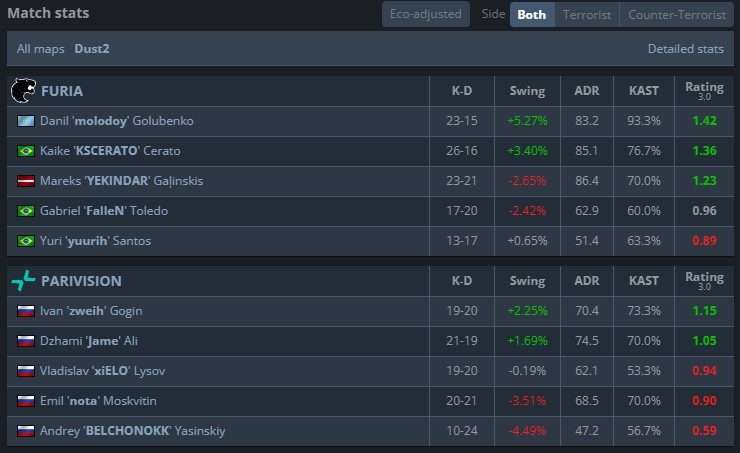740x453 pixels.
Task: Click the Russian flag next to BELCHONOKK
Action: pos(26,431)
